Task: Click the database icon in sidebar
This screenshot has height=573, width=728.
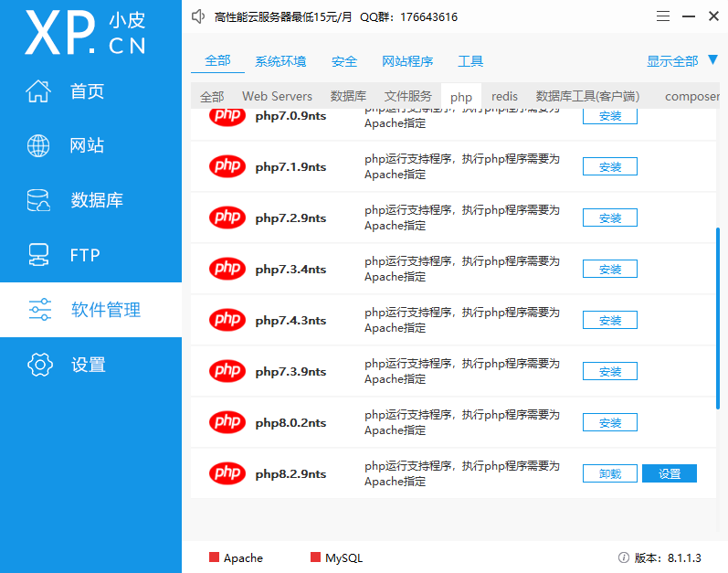Action: [39, 201]
